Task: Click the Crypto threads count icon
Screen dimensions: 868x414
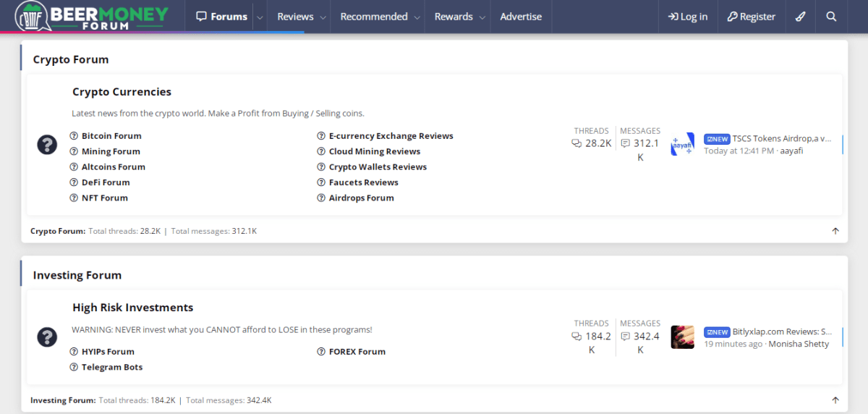Action: click(x=576, y=143)
